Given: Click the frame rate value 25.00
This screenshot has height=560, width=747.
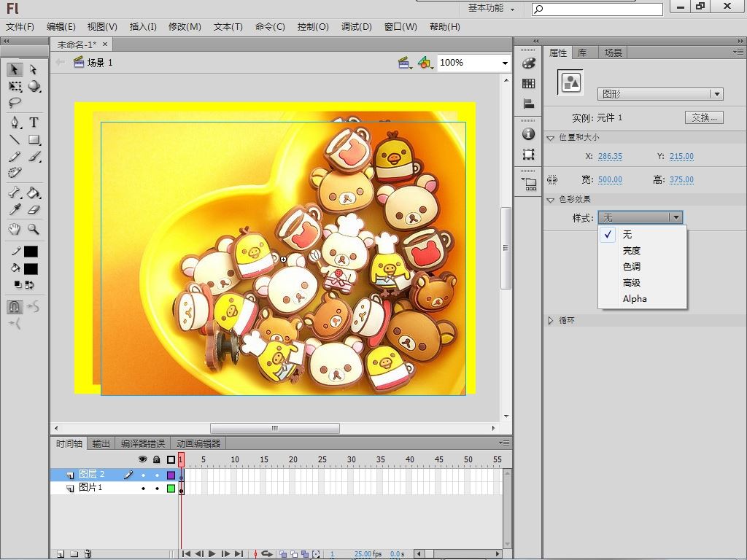Looking at the screenshot, I should click(363, 554).
